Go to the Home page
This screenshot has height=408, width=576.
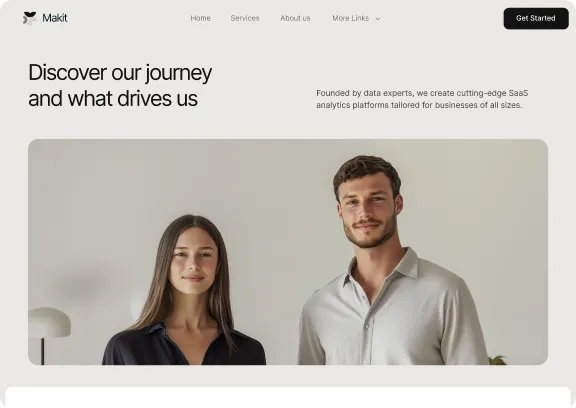(x=200, y=18)
